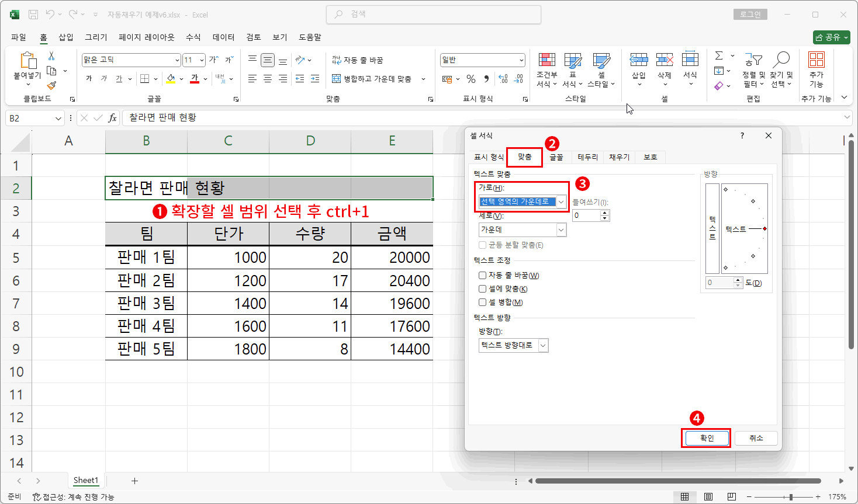Increase font size in ribbon
The width and height of the screenshot is (858, 504).
pos(214,60)
